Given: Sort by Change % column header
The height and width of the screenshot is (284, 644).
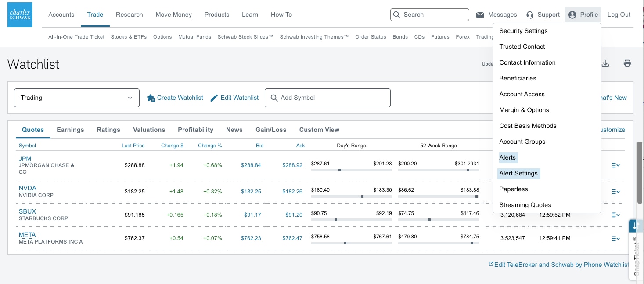Looking at the screenshot, I should tap(210, 146).
